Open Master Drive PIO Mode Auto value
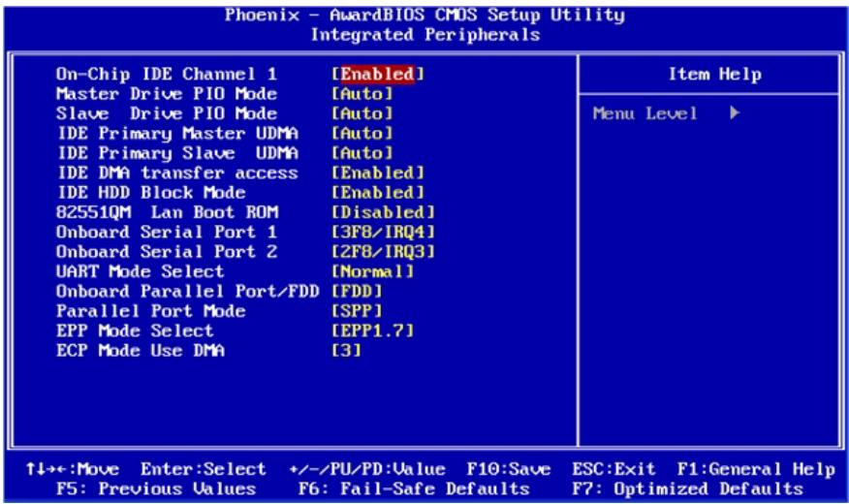The height and width of the screenshot is (504, 849). point(362,94)
